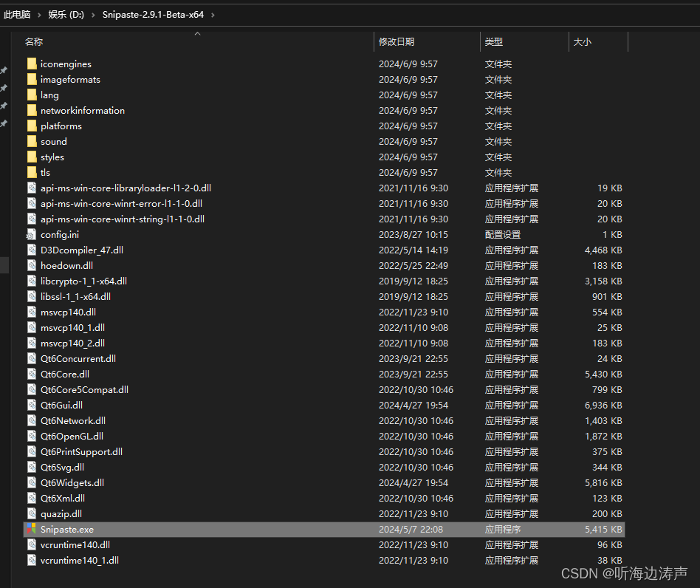Click the Qt6Core.dll file icon
The image size is (700, 588).
pos(32,374)
